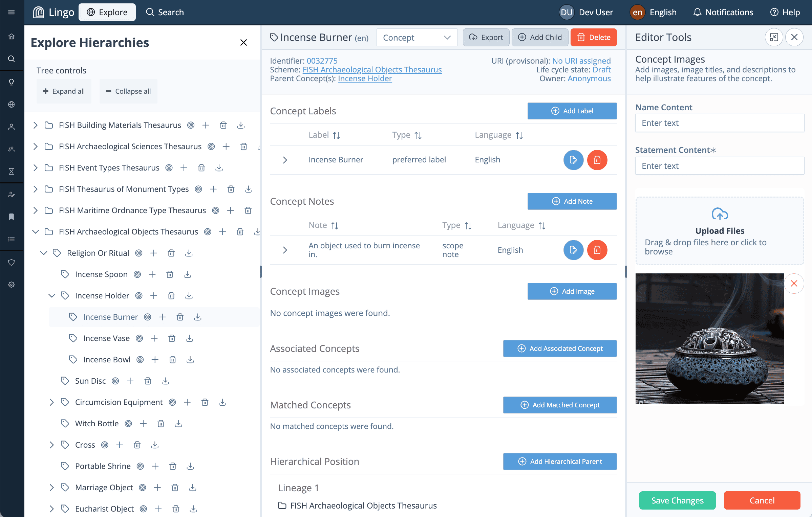
Task: Click the delete icon for Incense Burner label
Action: pyautogui.click(x=597, y=160)
